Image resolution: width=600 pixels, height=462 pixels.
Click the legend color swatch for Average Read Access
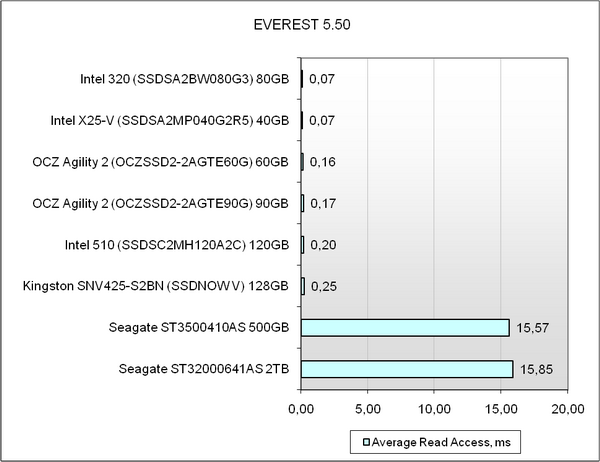pyautogui.click(x=366, y=442)
